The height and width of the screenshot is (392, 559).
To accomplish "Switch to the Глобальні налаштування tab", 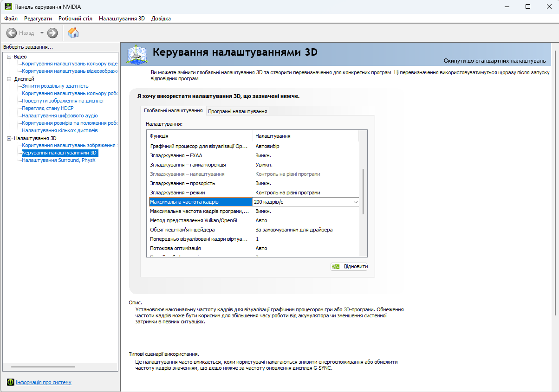I will [x=173, y=110].
